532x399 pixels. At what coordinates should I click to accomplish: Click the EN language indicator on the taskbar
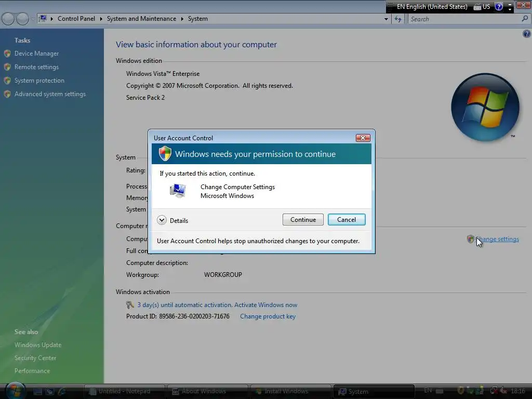(x=428, y=391)
